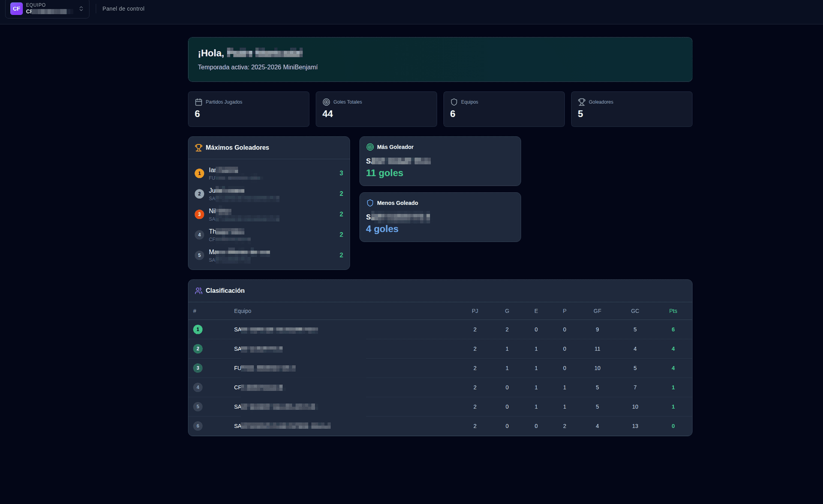823x504 pixels.
Task: Open the Panel de control menu item
Action: 123,9
